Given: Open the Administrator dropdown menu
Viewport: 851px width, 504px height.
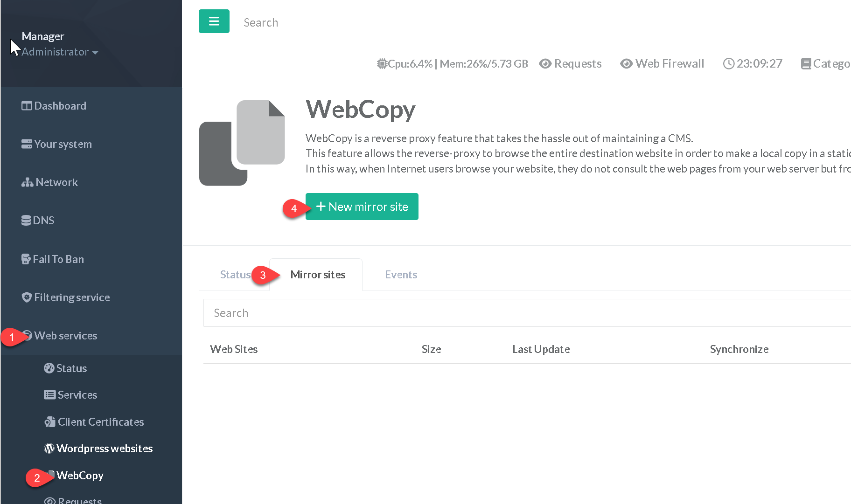Looking at the screenshot, I should click(x=60, y=52).
